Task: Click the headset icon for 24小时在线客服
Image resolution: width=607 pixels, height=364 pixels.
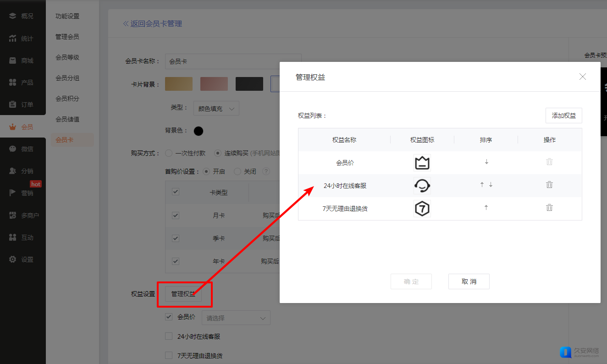Action: coord(422,186)
